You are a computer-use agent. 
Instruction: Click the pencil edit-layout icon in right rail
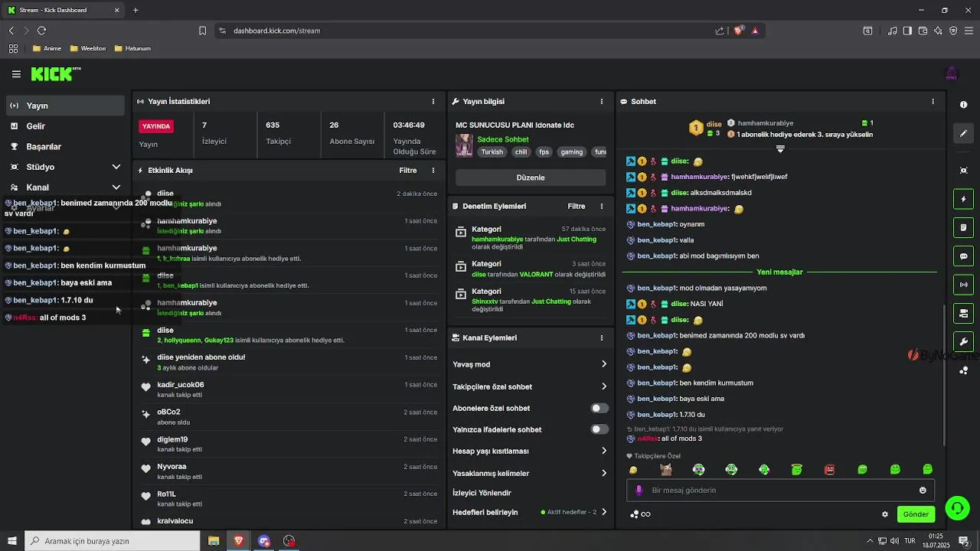tap(963, 133)
